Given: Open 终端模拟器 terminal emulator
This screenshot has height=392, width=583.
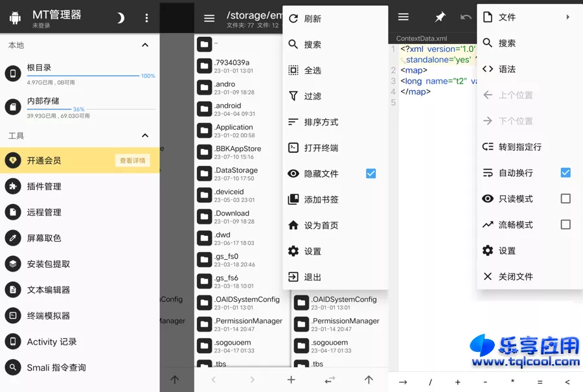Looking at the screenshot, I should coord(48,316).
